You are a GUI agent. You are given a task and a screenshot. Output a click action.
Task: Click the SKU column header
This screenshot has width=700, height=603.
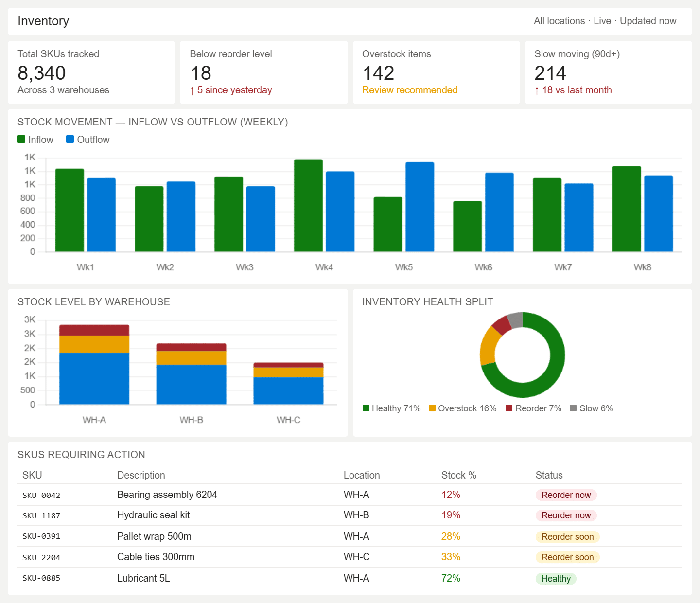[32, 475]
